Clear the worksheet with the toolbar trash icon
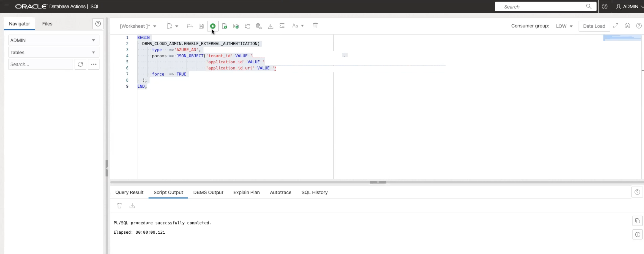The image size is (644, 254). [x=315, y=26]
